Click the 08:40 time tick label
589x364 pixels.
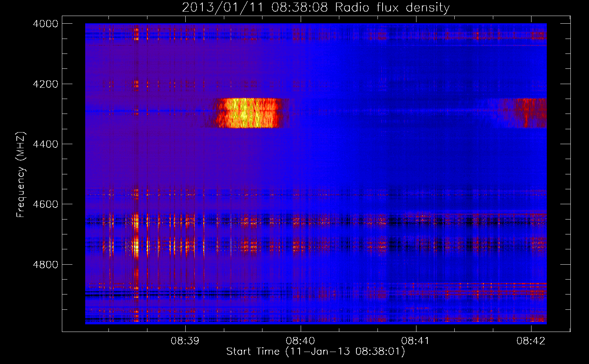[x=300, y=341]
